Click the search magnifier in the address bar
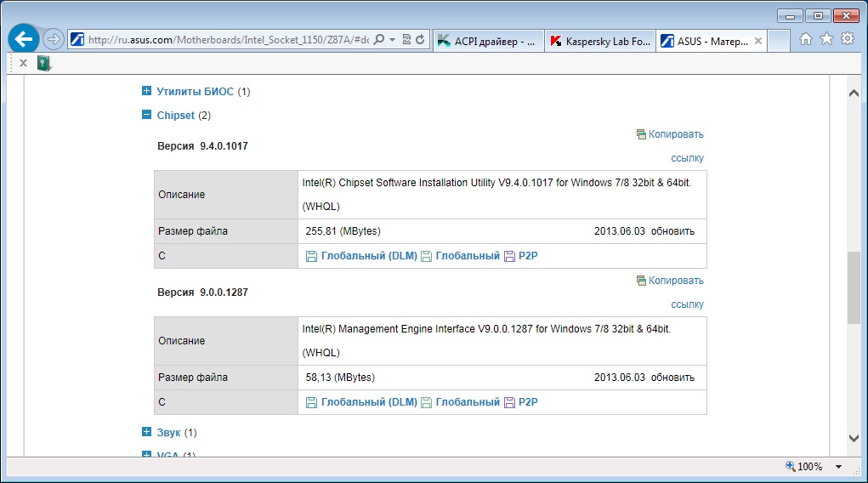Image resolution: width=868 pixels, height=483 pixels. coord(379,39)
